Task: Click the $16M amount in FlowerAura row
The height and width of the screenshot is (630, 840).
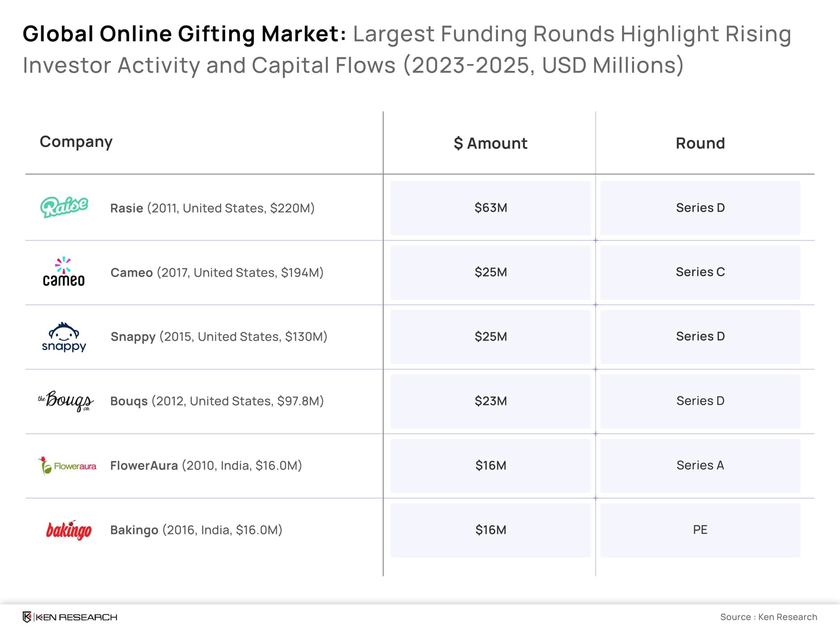Action: [x=491, y=465]
